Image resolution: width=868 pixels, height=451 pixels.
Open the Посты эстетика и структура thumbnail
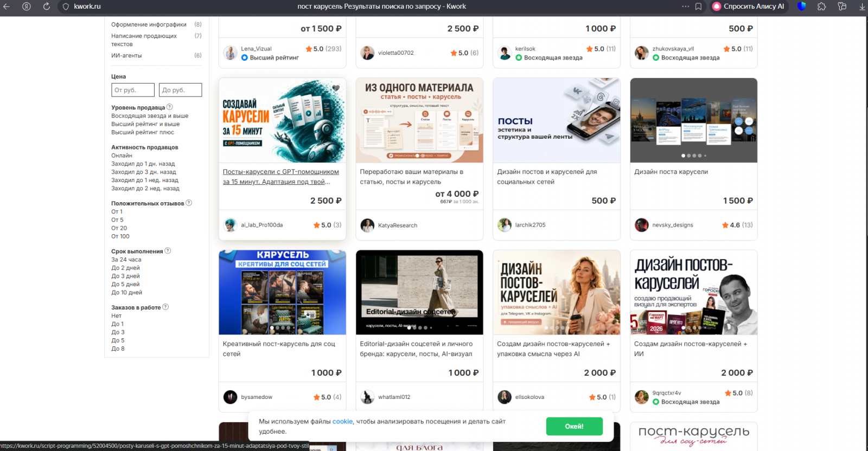tap(557, 120)
